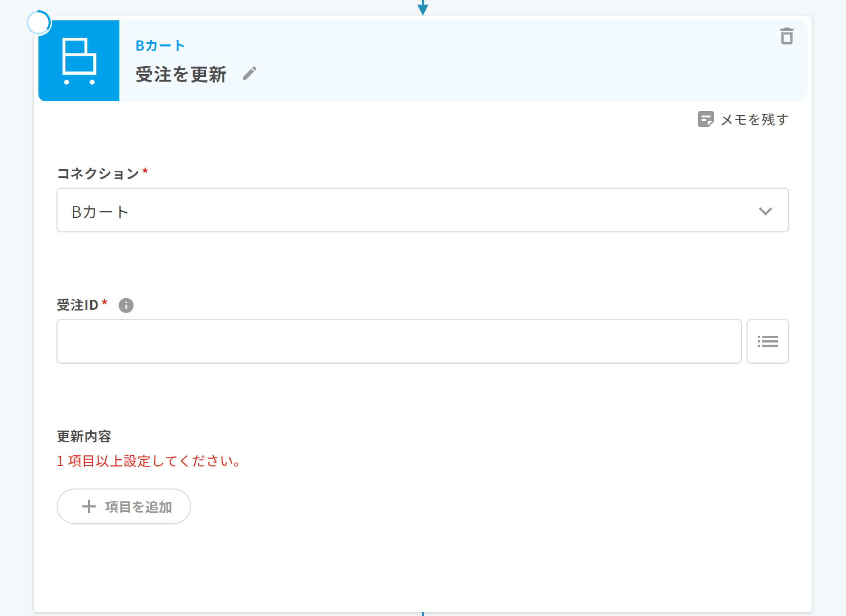Click the memo note icon

click(705, 119)
